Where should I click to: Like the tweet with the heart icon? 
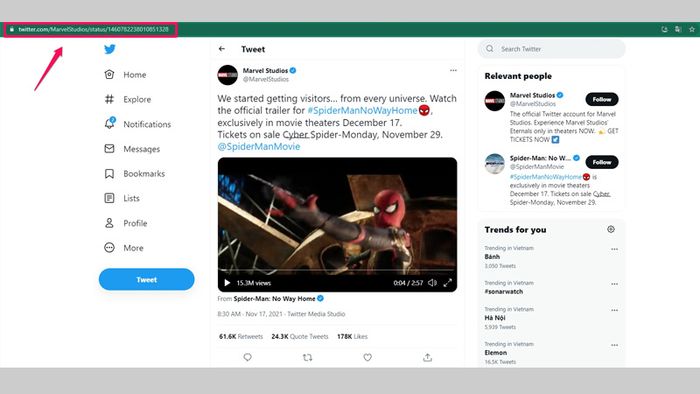coord(367,357)
